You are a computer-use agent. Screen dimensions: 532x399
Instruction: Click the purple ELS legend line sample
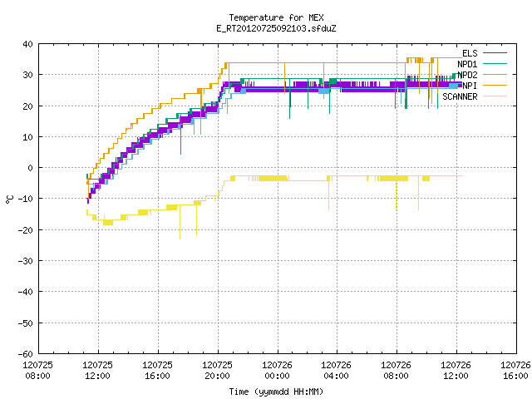tap(495, 53)
